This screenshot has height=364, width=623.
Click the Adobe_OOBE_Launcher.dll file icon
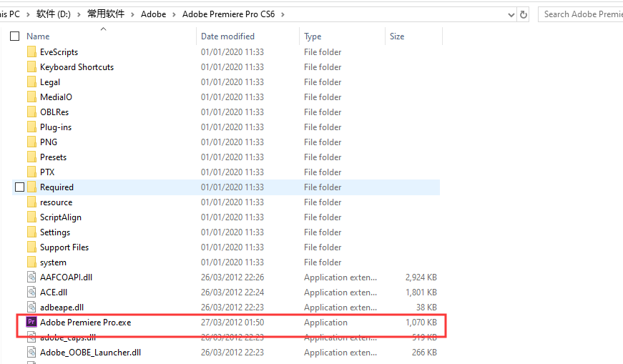tap(31, 352)
